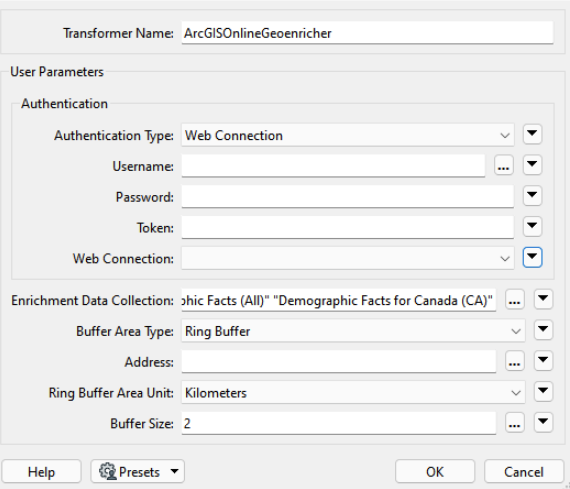This screenshot has height=489, width=570.
Task: Open Enrichment Data Collection ellipsis editor
Action: coord(514,300)
